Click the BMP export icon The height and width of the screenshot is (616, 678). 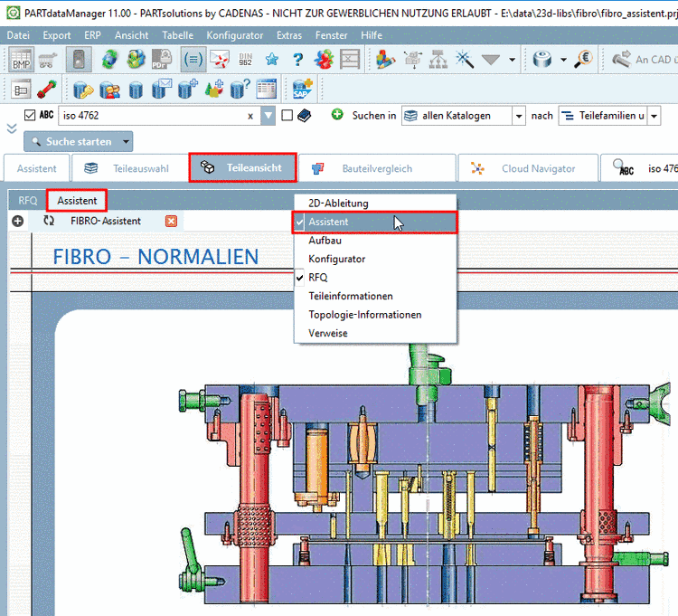click(21, 60)
